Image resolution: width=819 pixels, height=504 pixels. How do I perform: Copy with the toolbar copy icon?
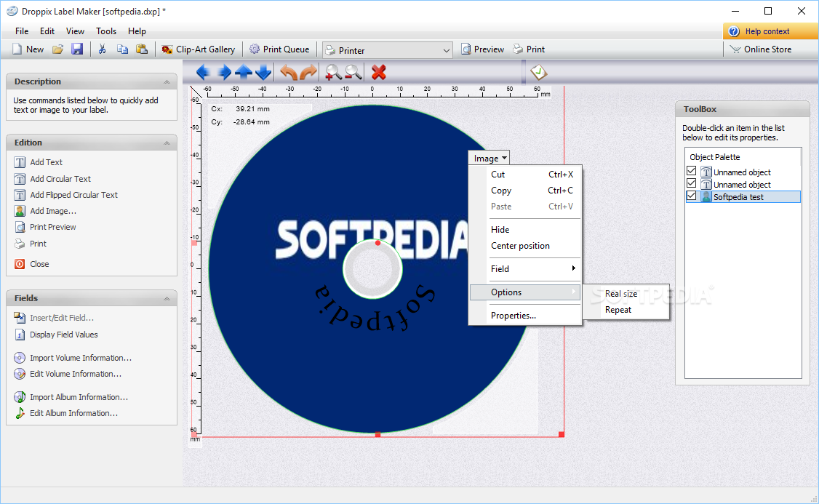pyautogui.click(x=122, y=49)
